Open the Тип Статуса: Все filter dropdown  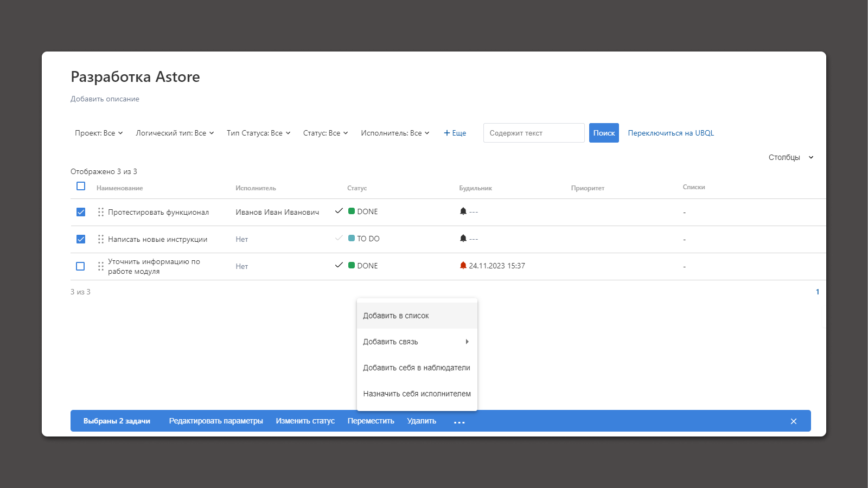pos(259,133)
